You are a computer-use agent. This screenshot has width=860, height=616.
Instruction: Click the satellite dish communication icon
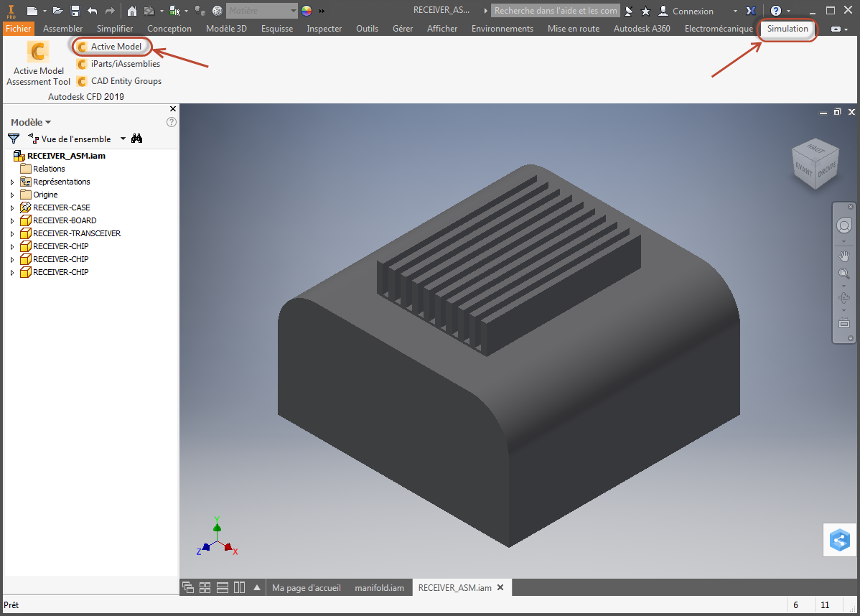[629, 11]
